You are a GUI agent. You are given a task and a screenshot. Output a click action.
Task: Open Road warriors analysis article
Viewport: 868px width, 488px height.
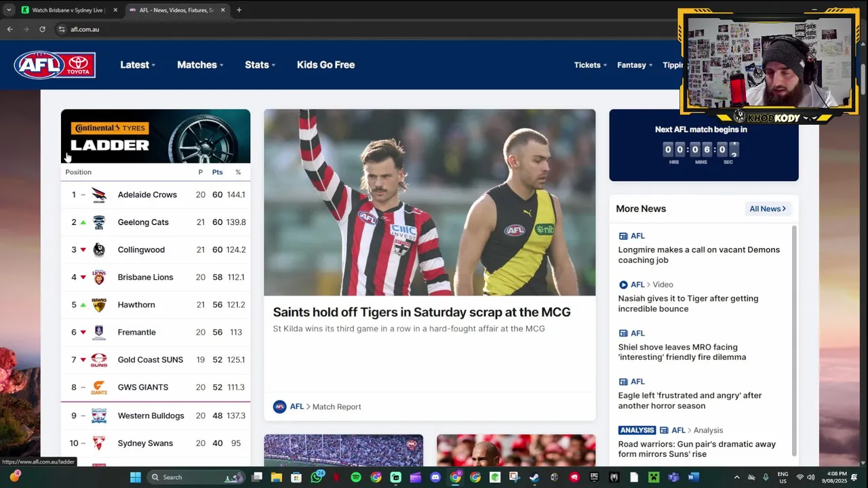point(697,449)
